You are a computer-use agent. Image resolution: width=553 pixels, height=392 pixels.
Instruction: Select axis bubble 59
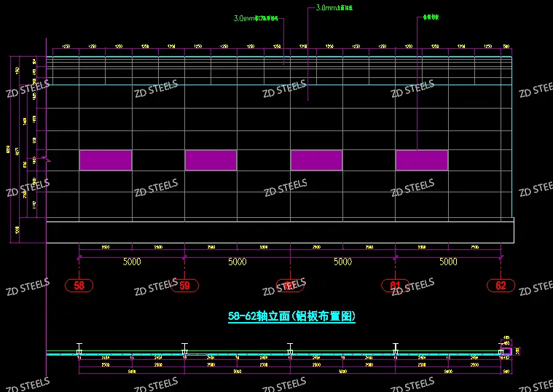coord(184,286)
